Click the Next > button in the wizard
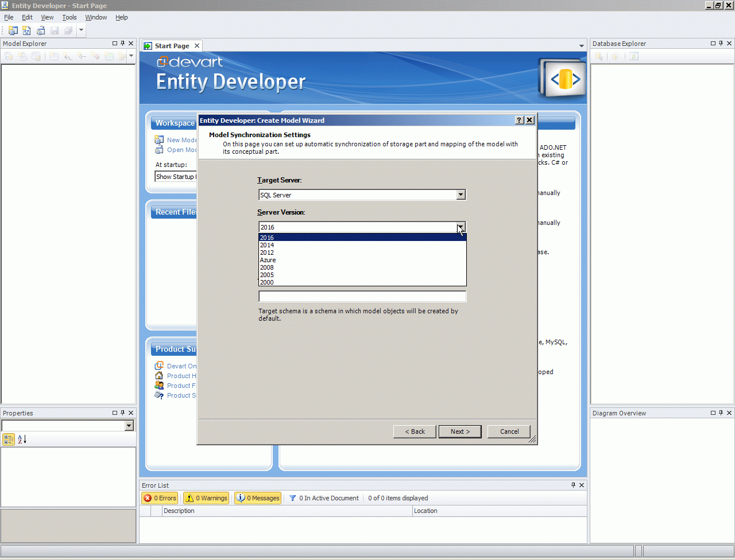Image resolution: width=735 pixels, height=560 pixels. [460, 431]
